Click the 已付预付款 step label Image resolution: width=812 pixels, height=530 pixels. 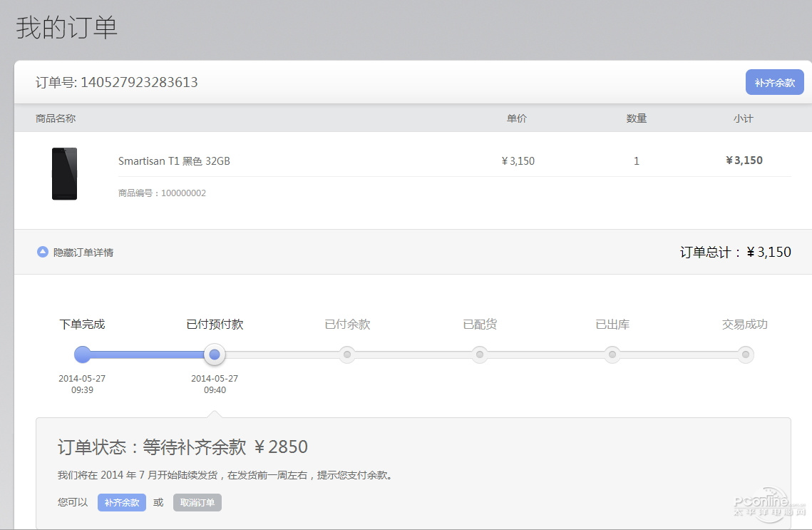[x=215, y=325]
